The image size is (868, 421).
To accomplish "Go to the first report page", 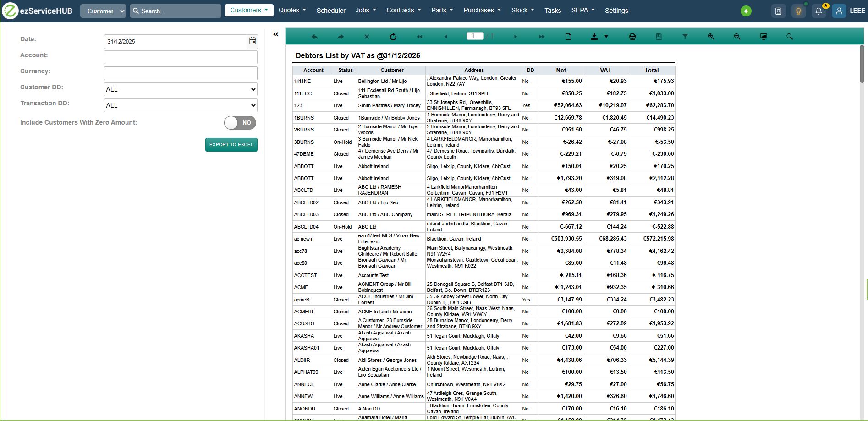I will (x=419, y=37).
